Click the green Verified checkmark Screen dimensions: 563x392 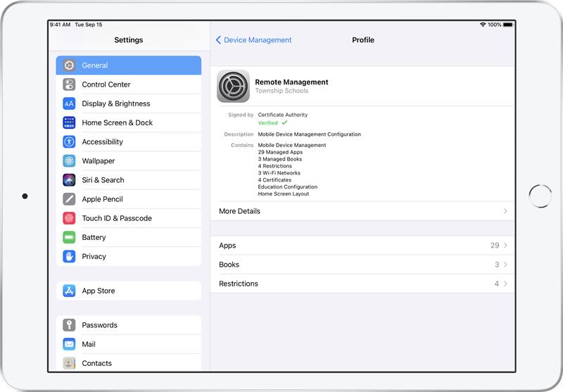click(x=284, y=122)
